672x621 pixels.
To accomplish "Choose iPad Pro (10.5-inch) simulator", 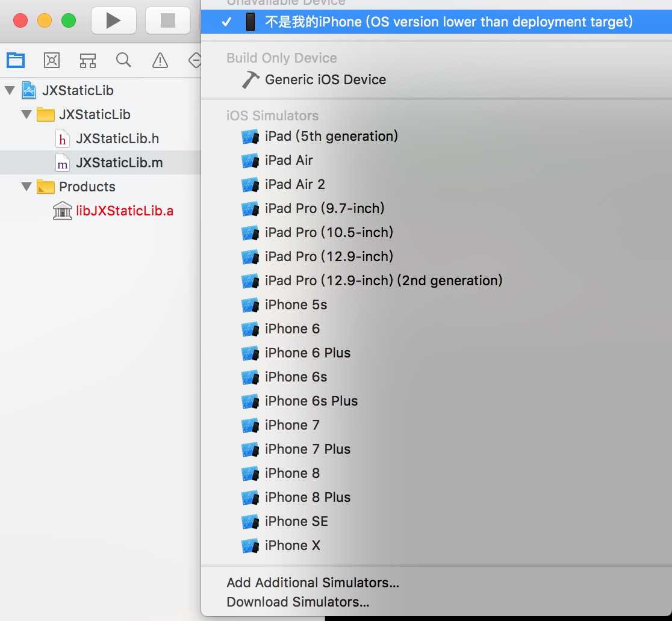I will pos(437,232).
